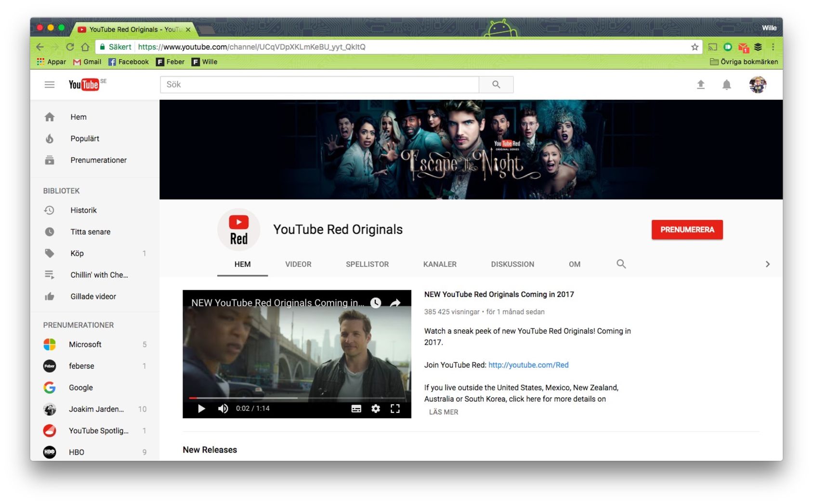This screenshot has width=813, height=504.
Task: Open the youtube.com/Red link
Action: click(528, 365)
